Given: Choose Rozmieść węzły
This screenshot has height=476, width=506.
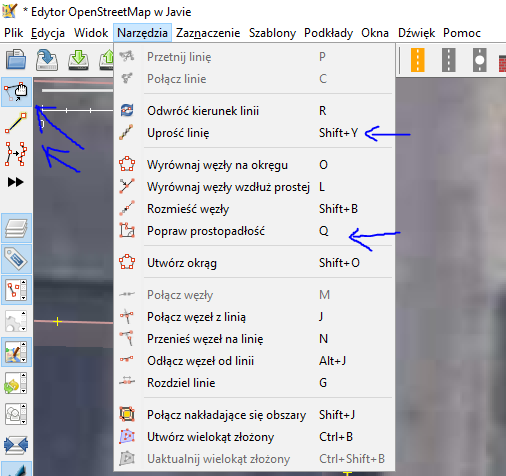Looking at the screenshot, I should click(x=254, y=209).
